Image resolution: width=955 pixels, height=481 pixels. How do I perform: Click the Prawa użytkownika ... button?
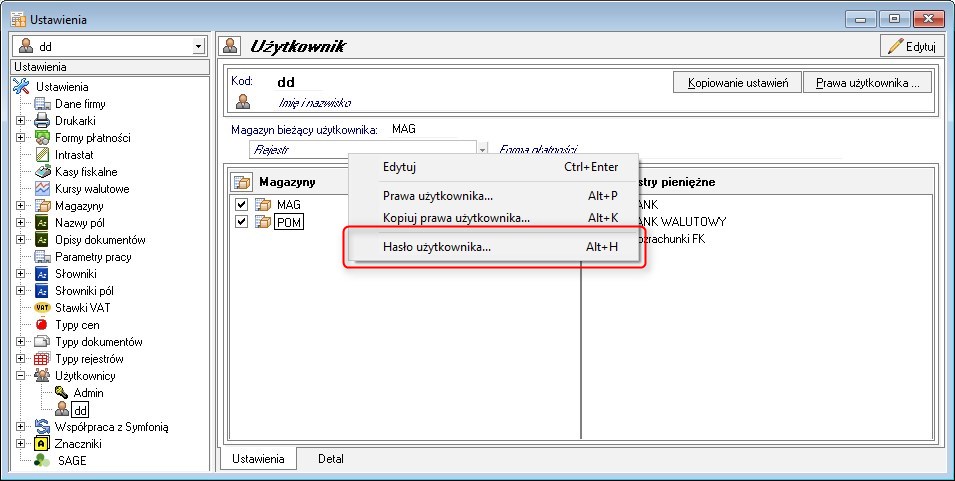[x=867, y=83]
